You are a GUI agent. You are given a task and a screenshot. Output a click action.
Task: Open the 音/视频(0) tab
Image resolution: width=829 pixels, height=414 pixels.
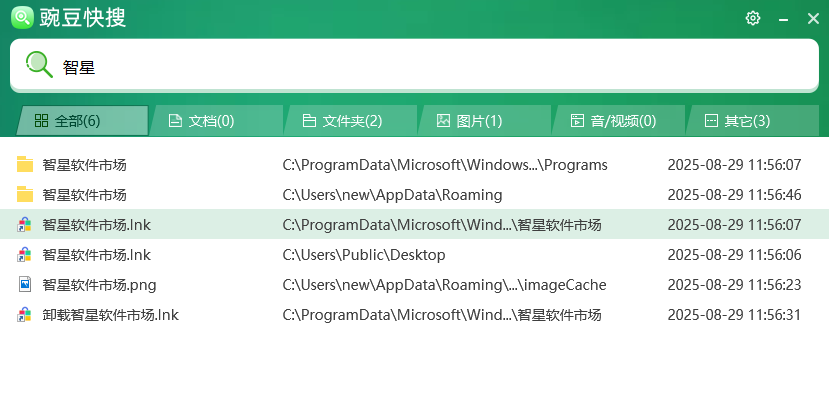click(618, 121)
